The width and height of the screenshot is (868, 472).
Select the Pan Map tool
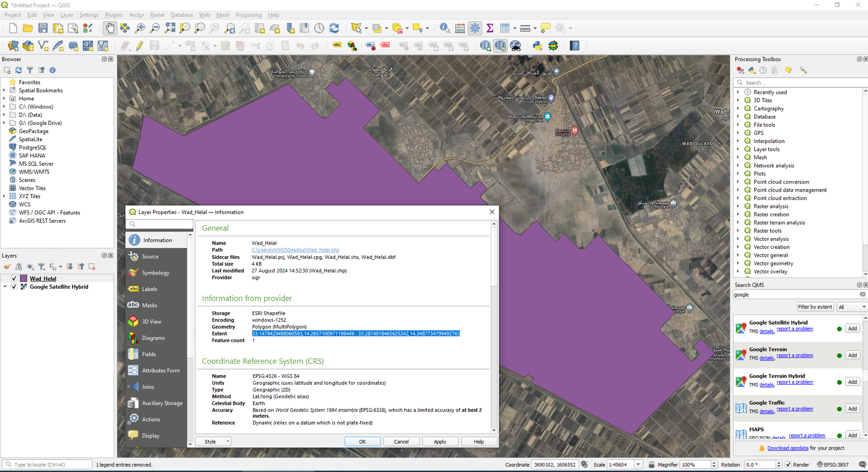pyautogui.click(x=110, y=28)
